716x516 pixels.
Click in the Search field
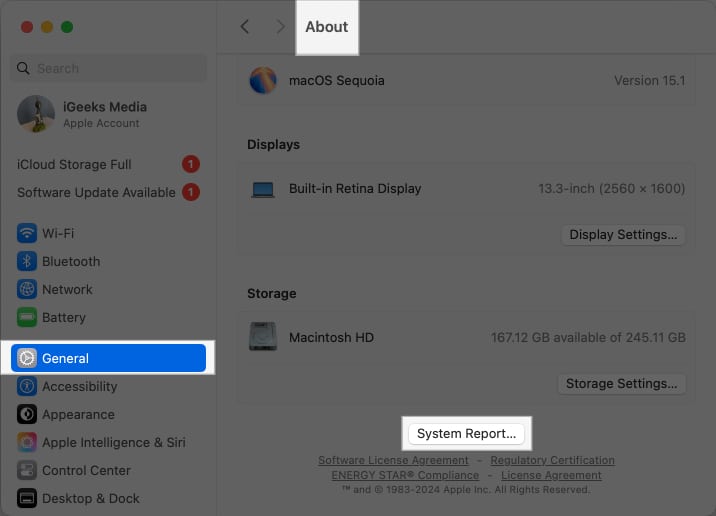(x=108, y=68)
